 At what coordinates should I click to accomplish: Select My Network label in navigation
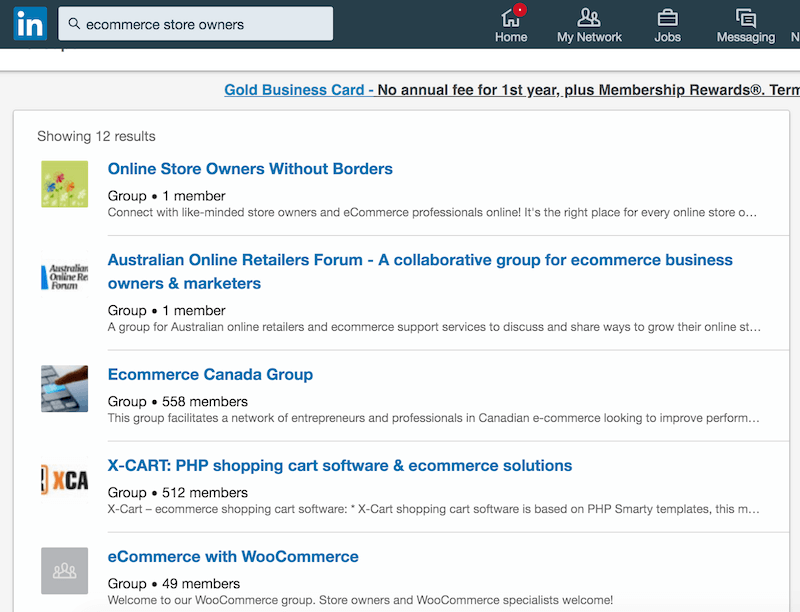pos(589,37)
